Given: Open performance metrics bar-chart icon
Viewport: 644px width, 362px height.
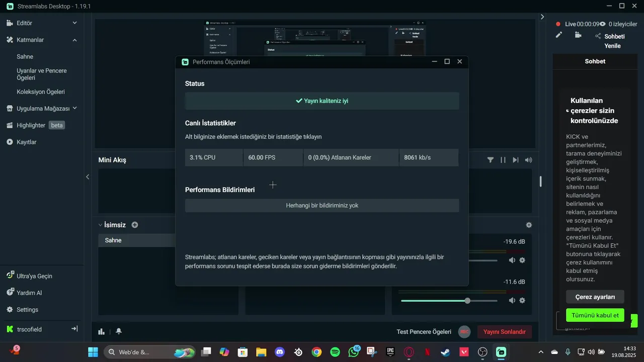Looking at the screenshot, I should pos(102,331).
